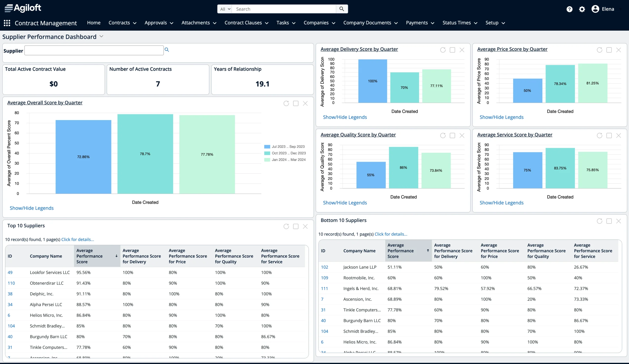Pop out the Bottom 10 Suppliers widget
The width and height of the screenshot is (629, 364).
pyautogui.click(x=609, y=221)
